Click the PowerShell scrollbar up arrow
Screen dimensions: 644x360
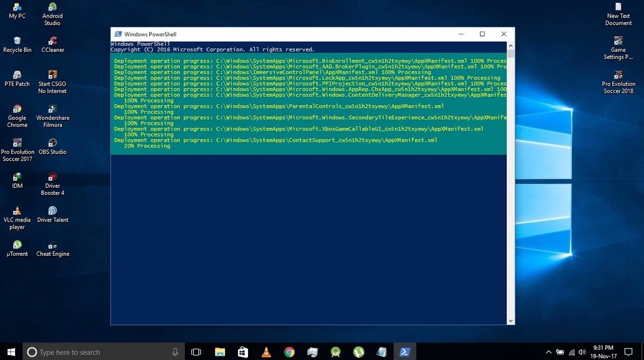[511, 45]
